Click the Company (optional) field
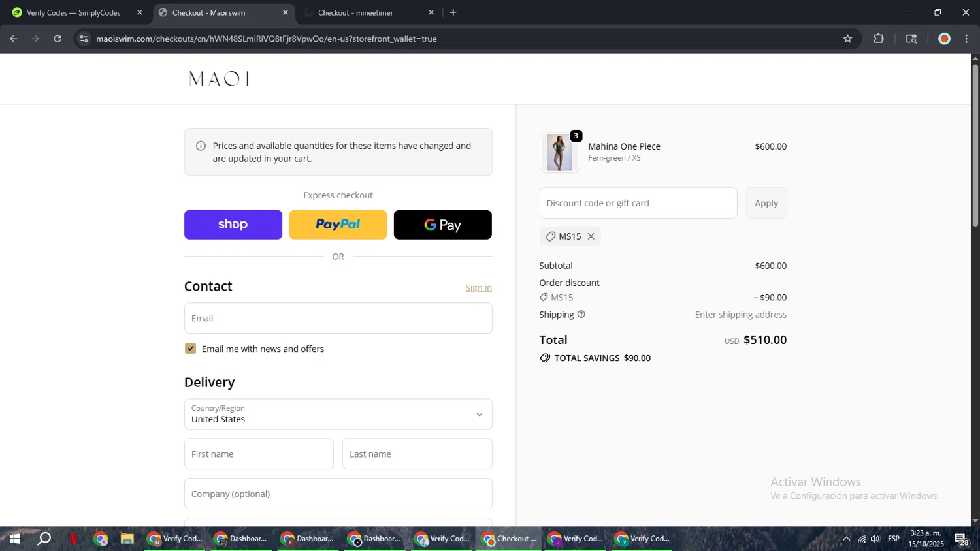Image resolution: width=980 pixels, height=551 pixels. tap(338, 494)
